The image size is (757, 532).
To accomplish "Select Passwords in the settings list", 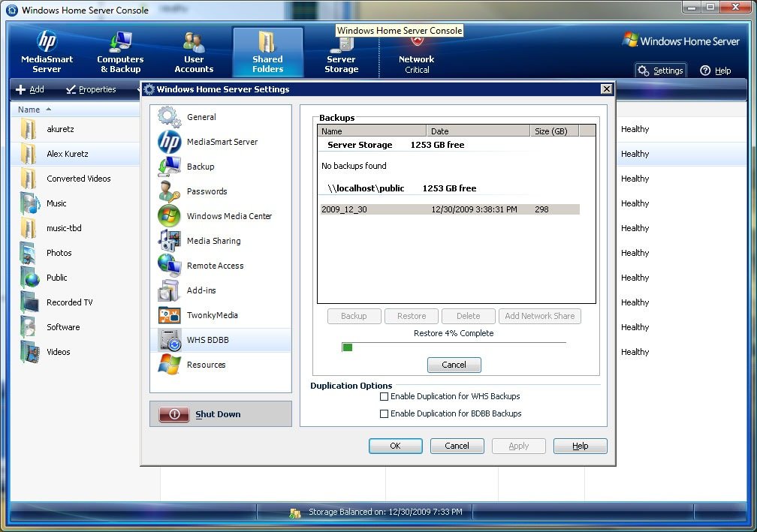I will pos(221,191).
